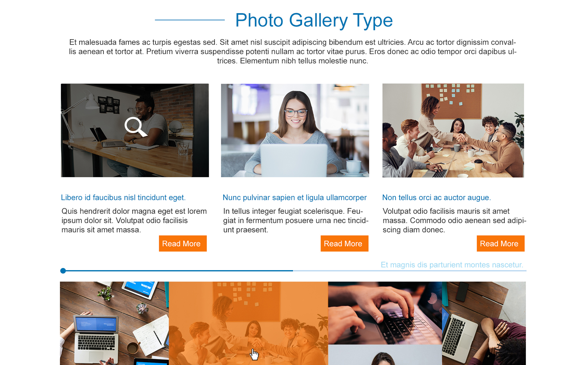Click 'Et magnis dis parturient montes nascetur' text
Viewport: 588px width, 365px height.
(x=452, y=265)
